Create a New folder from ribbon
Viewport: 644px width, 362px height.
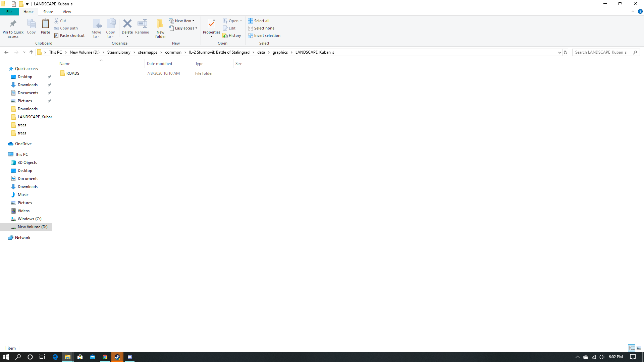[x=160, y=28]
